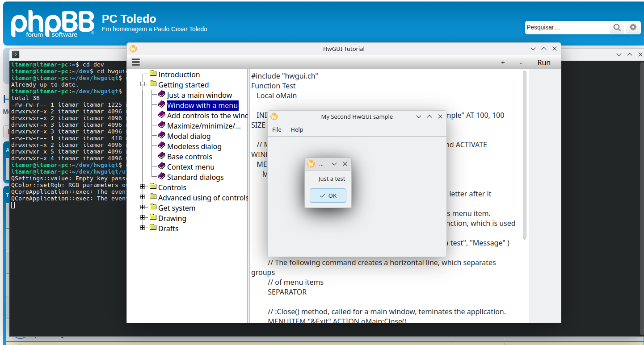This screenshot has width=644, height=345.
Task: Open the Help menu in sample window
Action: 297,129
